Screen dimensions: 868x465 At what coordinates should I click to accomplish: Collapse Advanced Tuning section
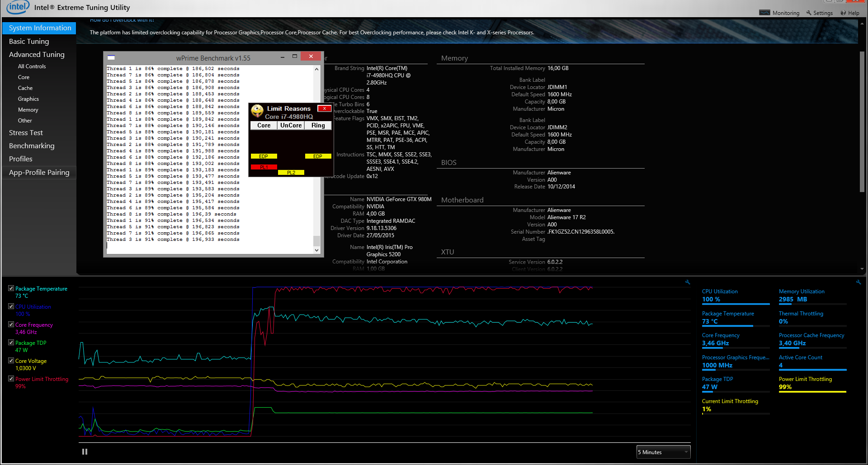[37, 54]
